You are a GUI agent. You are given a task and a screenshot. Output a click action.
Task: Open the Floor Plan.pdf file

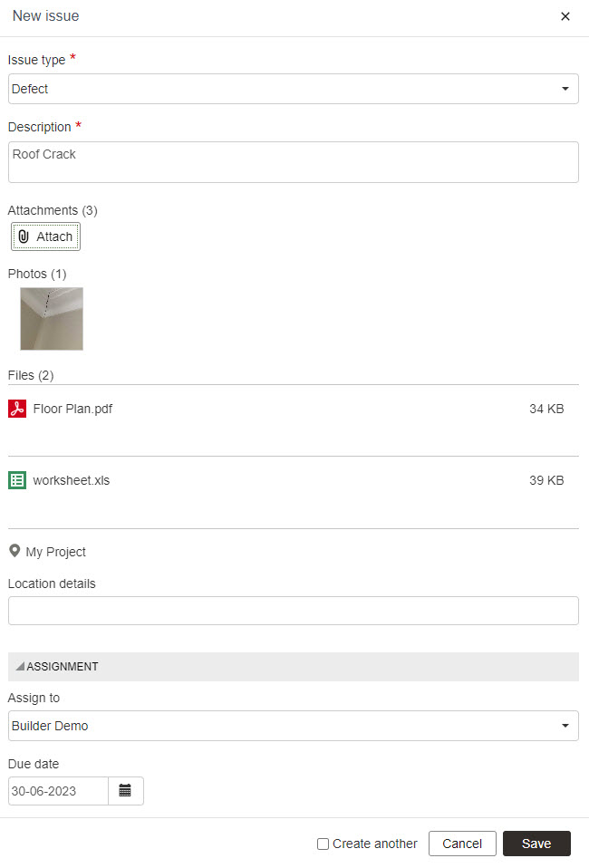tap(72, 409)
